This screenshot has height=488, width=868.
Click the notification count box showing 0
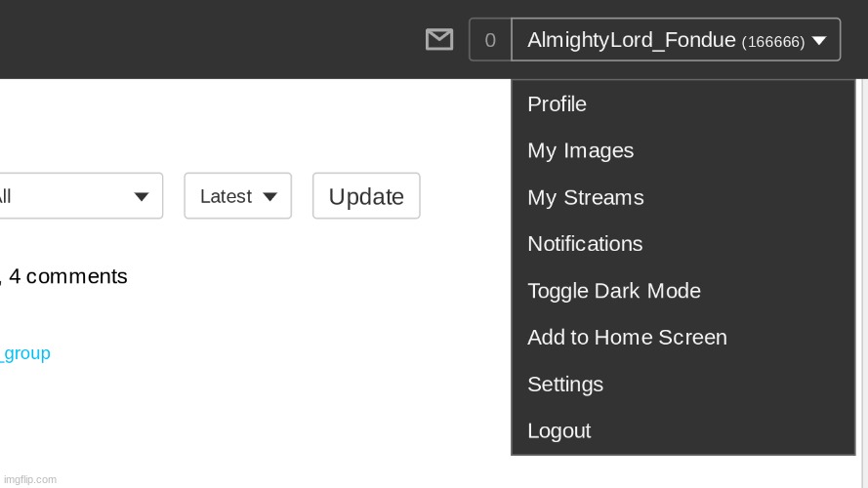tap(490, 40)
